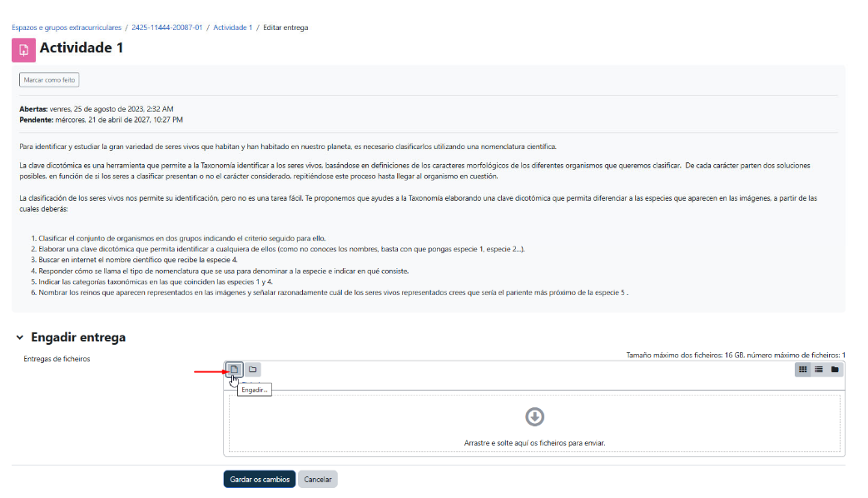
Task: Collapse the 'Engadir entrega' section chevron
Action: (19, 338)
